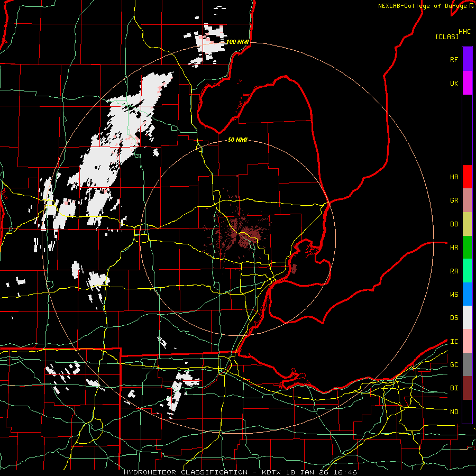Click the NEXLAB-College of DuPage credit
The image size is (476, 476).
point(422,6)
